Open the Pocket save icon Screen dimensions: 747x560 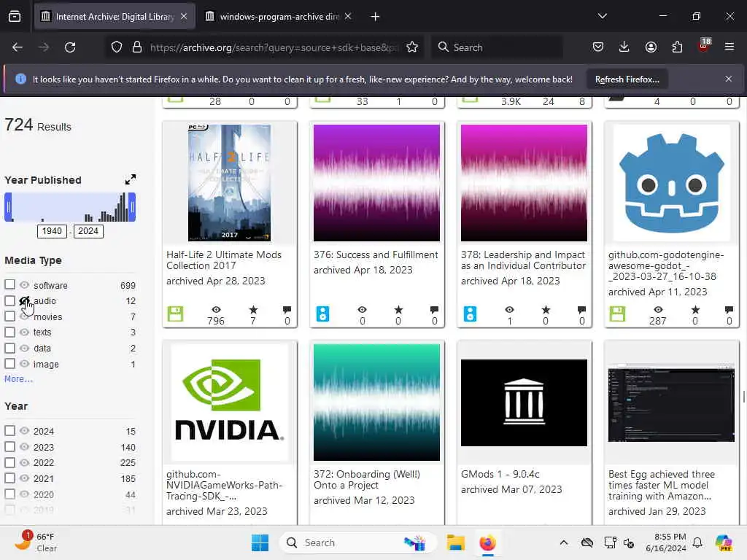tap(598, 47)
